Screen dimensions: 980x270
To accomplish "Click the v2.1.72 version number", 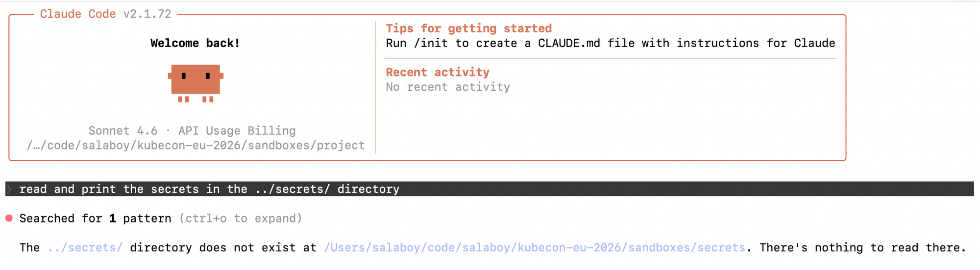I will tap(147, 14).
